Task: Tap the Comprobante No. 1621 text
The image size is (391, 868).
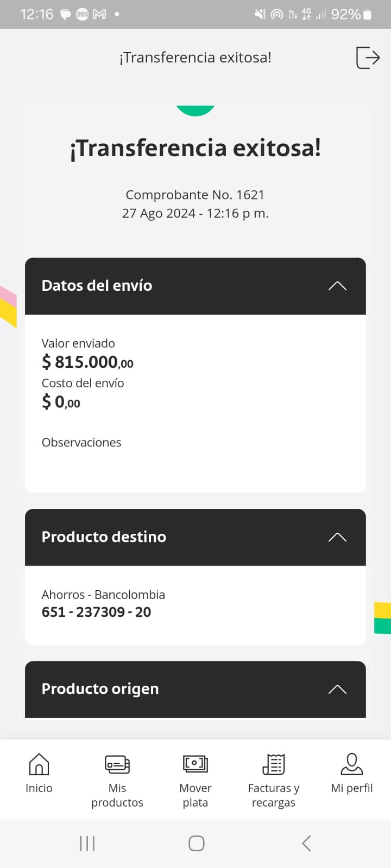Action: 195,195
